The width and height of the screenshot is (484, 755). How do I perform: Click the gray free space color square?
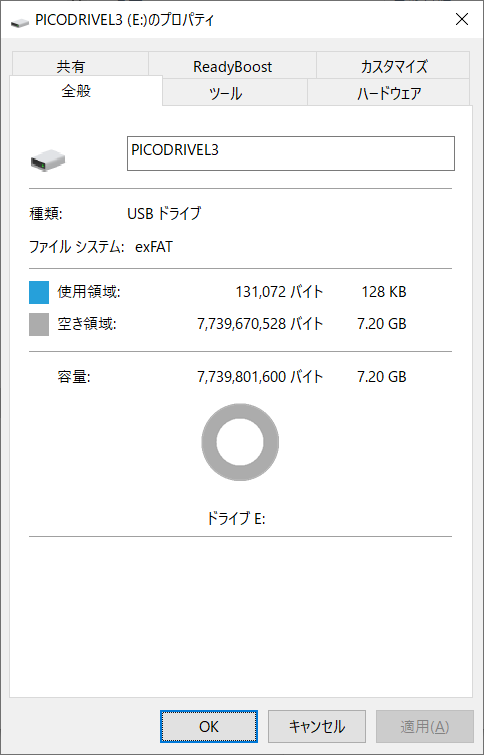39,325
